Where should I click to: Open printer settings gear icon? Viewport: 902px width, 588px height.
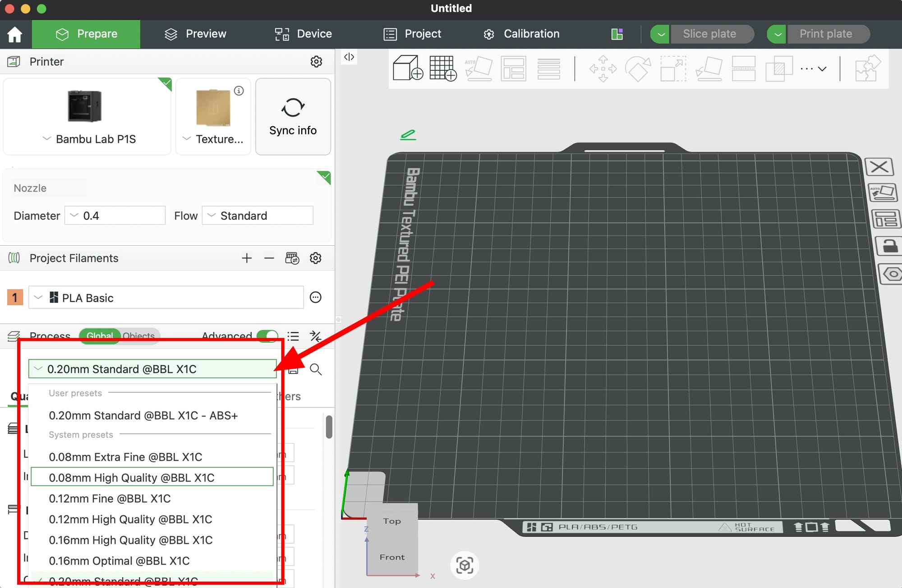(316, 61)
